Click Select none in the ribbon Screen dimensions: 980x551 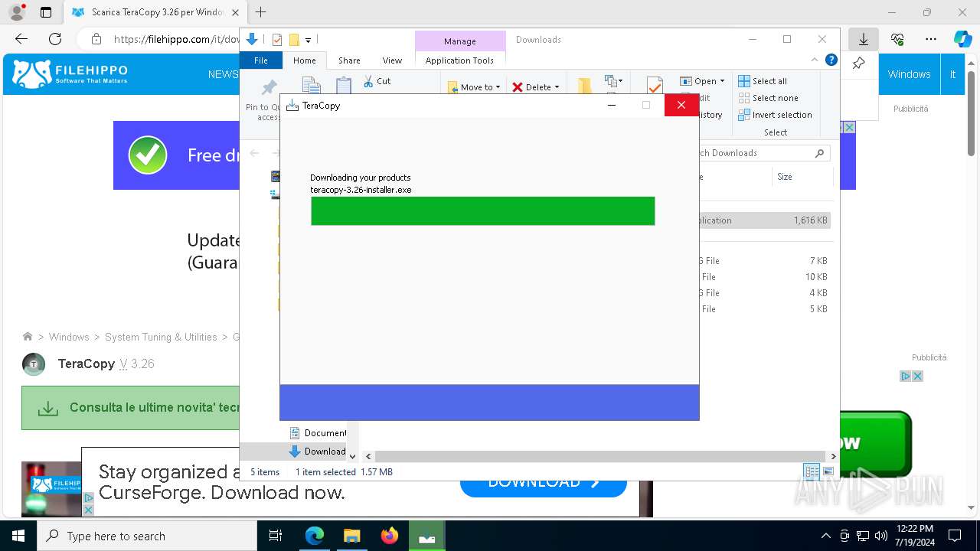click(x=768, y=98)
